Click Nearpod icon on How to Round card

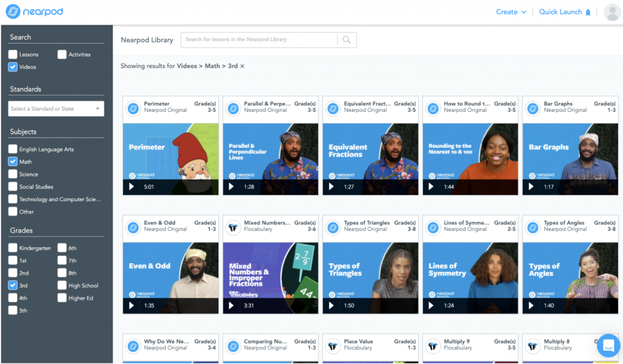433,108
